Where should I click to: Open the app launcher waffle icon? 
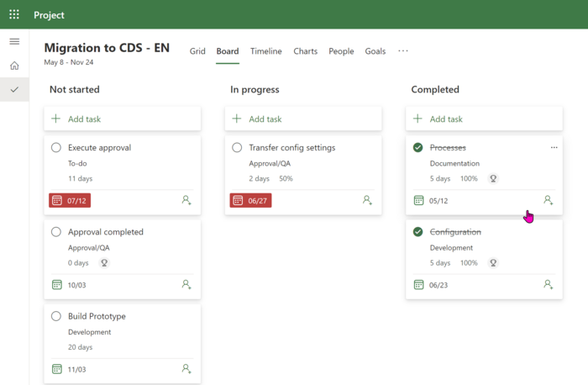coord(14,14)
